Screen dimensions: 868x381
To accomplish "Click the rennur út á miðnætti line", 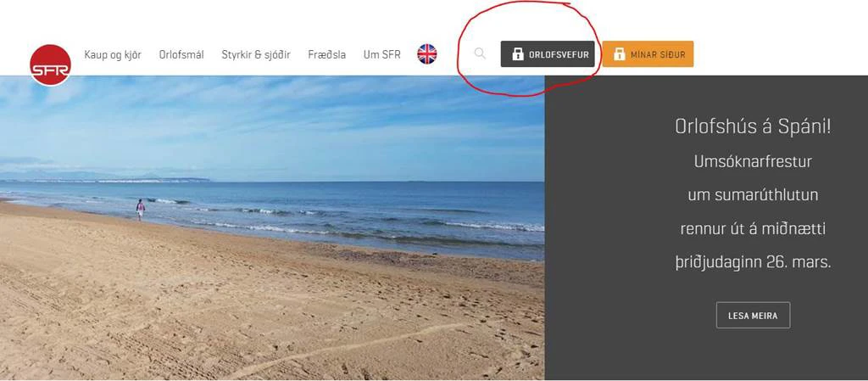I will pyautogui.click(x=753, y=229).
